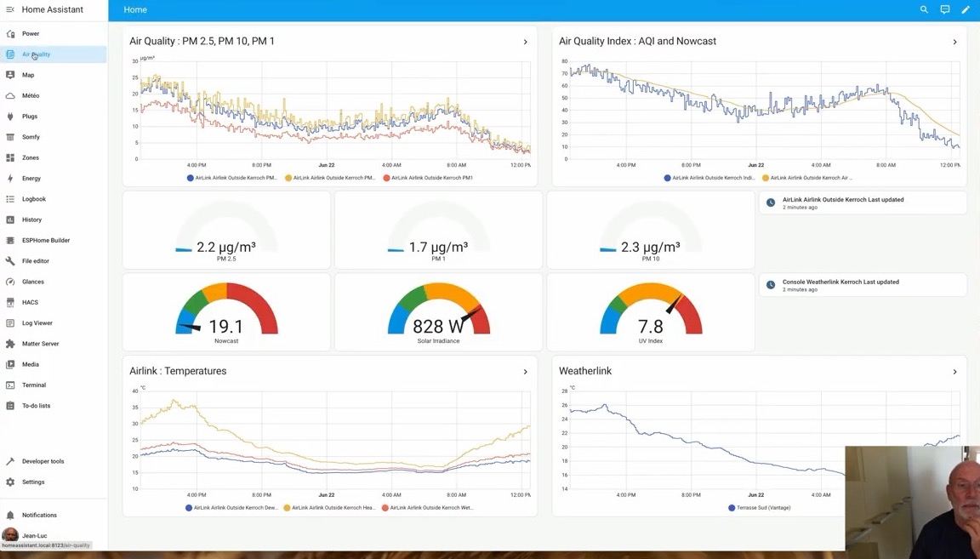This screenshot has height=559, width=980.
Task: Expand the Weatherlink card chevron
Action: 954,372
